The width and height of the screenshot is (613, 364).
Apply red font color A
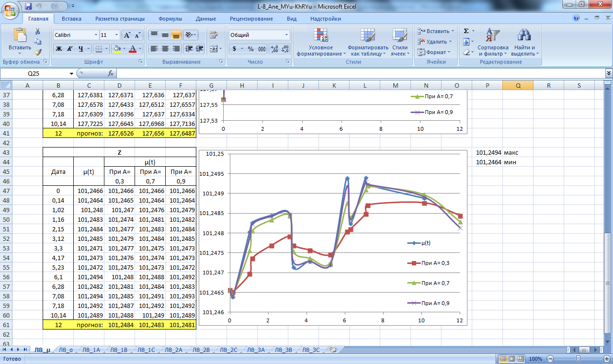point(133,48)
